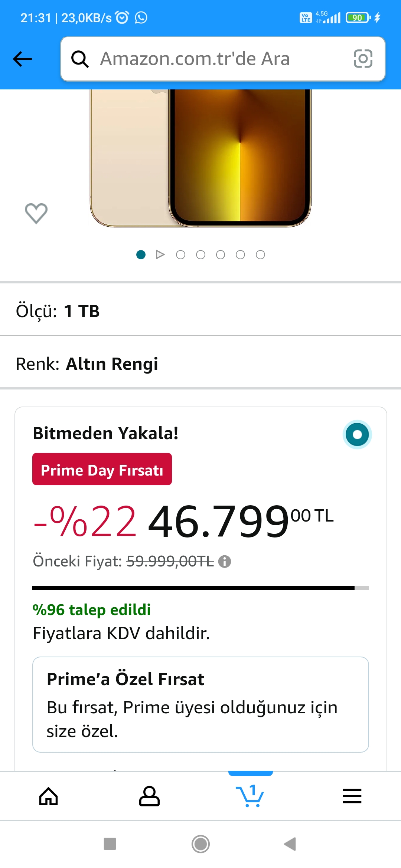Tap the Prime'a Özel Fırsat box
Viewport: 401px width, 868px height.
click(x=200, y=704)
